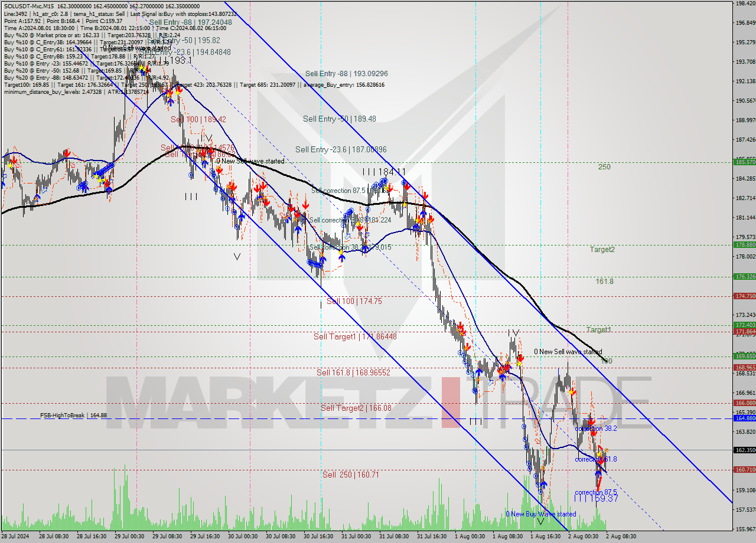Click time axis label '30 Jul 08:30'
The height and width of the screenshot is (543, 756).
point(280,537)
